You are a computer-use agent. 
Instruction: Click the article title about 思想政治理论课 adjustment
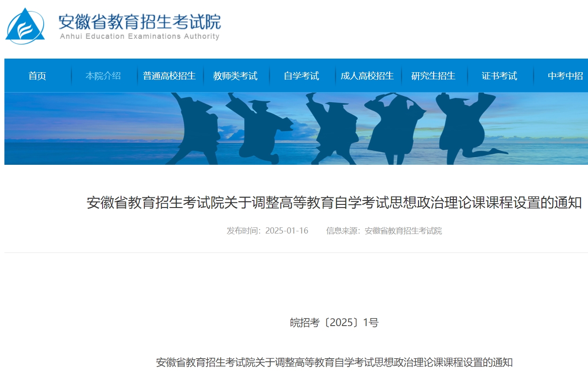point(334,203)
